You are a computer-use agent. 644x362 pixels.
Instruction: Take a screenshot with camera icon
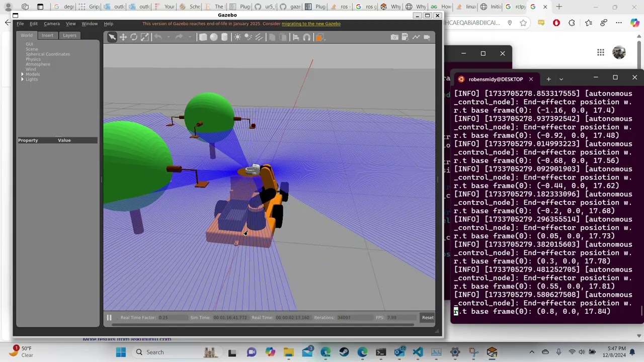tap(394, 37)
